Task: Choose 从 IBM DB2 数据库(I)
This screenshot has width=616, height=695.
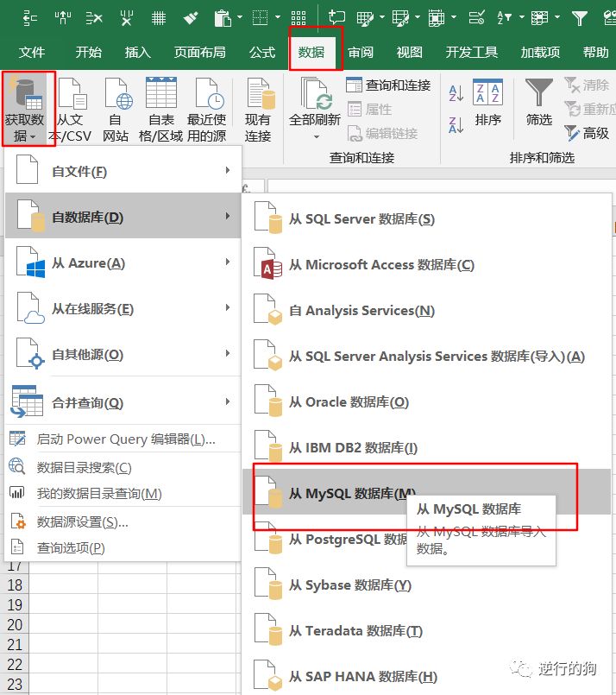Action: tap(426, 447)
